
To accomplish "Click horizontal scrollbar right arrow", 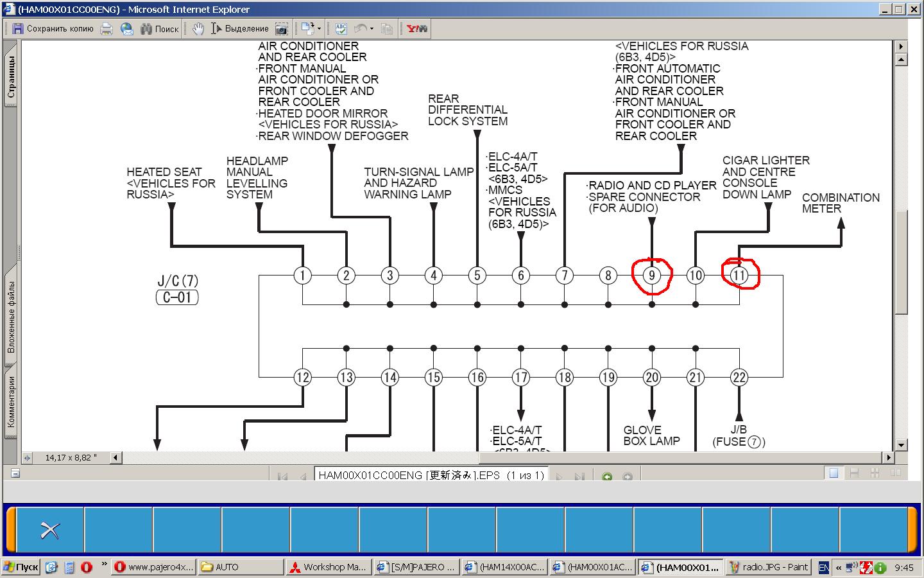I will coord(888,457).
